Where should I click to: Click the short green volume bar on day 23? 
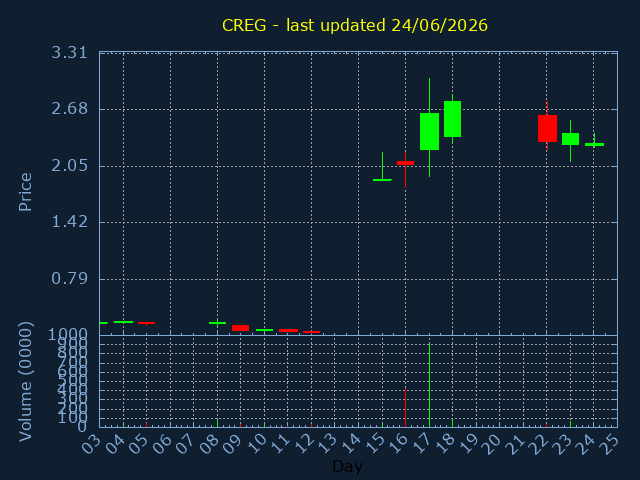(570, 424)
